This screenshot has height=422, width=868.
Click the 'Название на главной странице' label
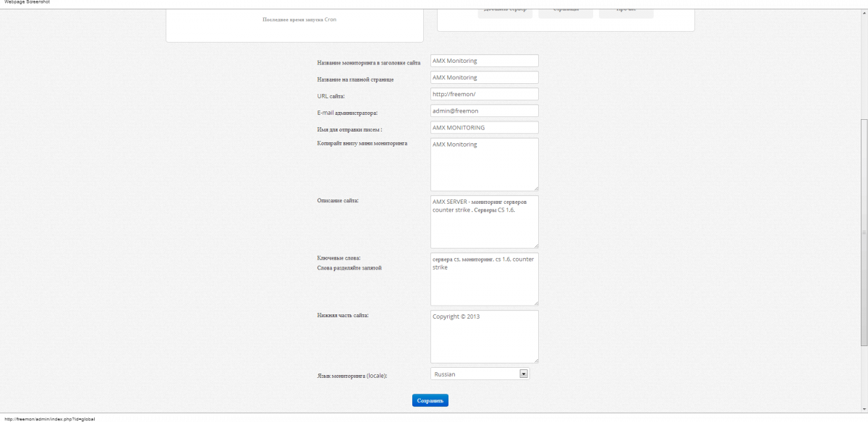pyautogui.click(x=355, y=79)
